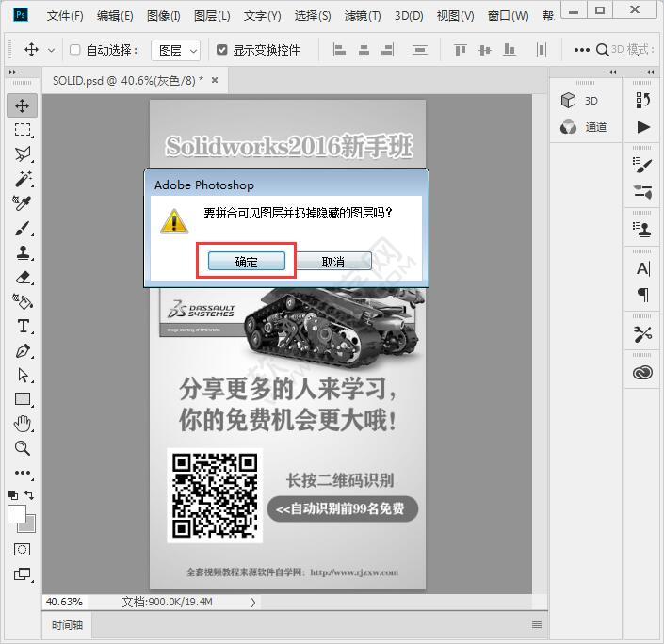
Task: Open the Paragraph panel icon
Action: (x=643, y=295)
